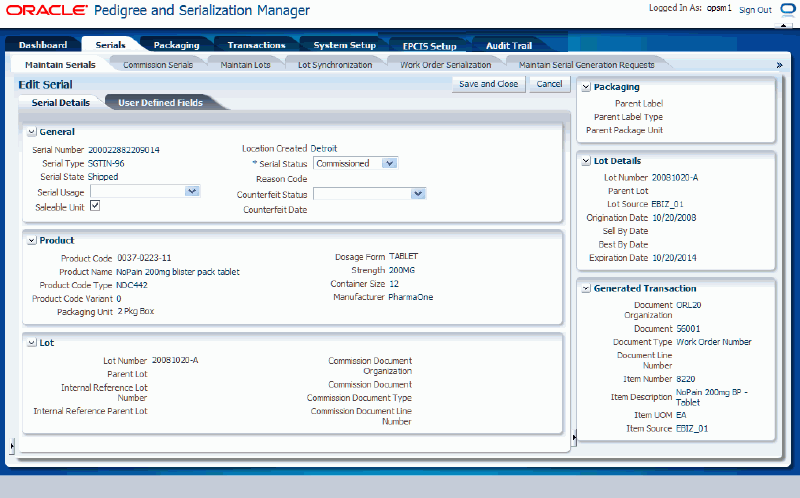Click the PharmaOne manufacturer value
Screen dimensions: 800x498
click(x=411, y=297)
